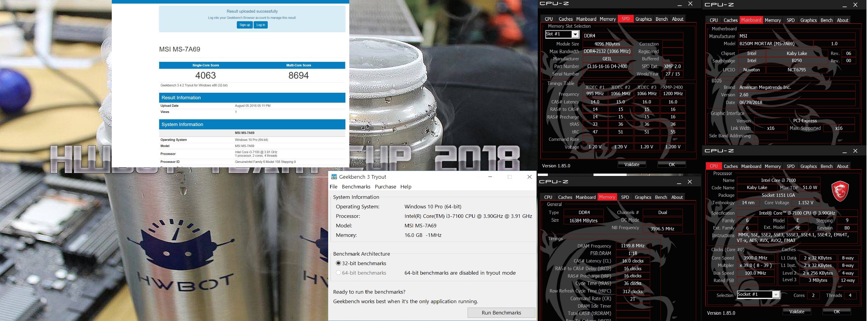Click the Part Number field CL16-16-16 D4-2400
Screen dimensions: 868x321
pyautogui.click(x=607, y=66)
